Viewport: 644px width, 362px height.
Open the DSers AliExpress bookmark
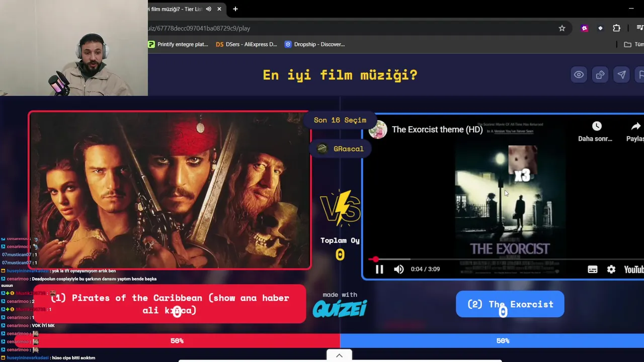click(246, 44)
